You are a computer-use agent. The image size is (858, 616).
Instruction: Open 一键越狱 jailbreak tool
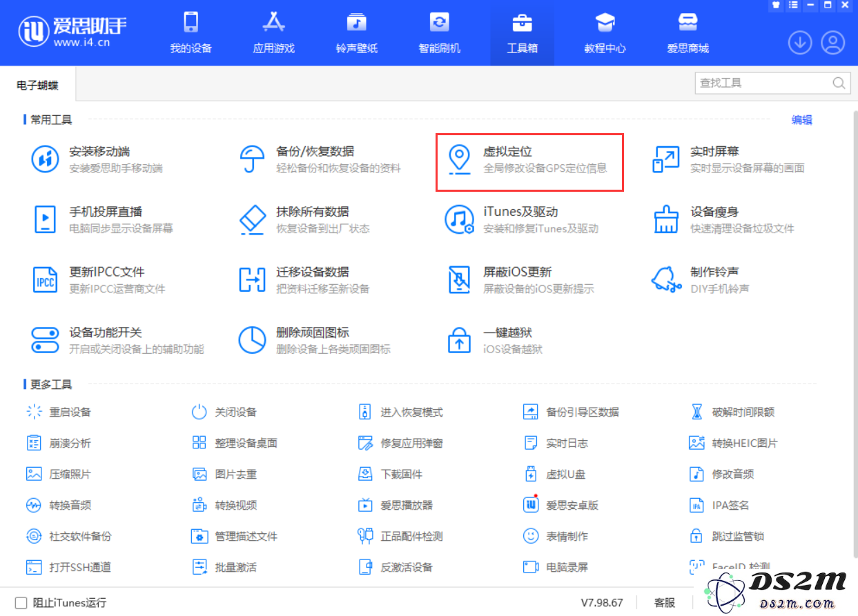[x=495, y=340]
